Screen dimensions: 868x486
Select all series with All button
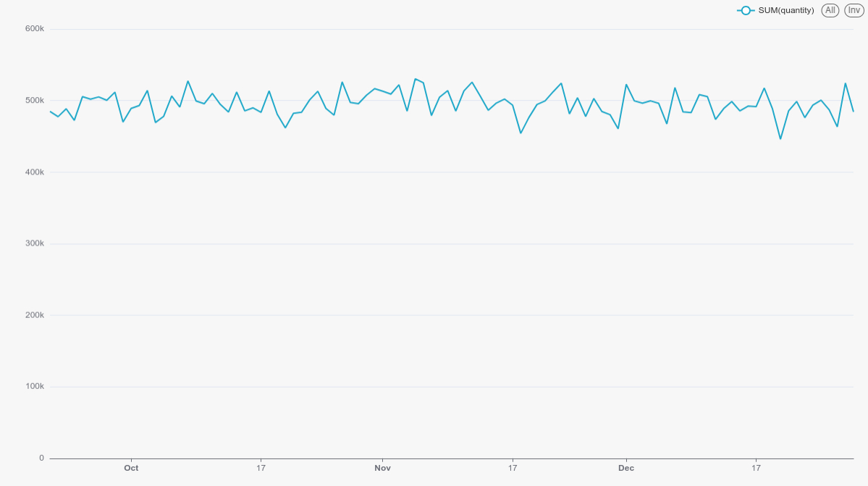click(x=830, y=10)
